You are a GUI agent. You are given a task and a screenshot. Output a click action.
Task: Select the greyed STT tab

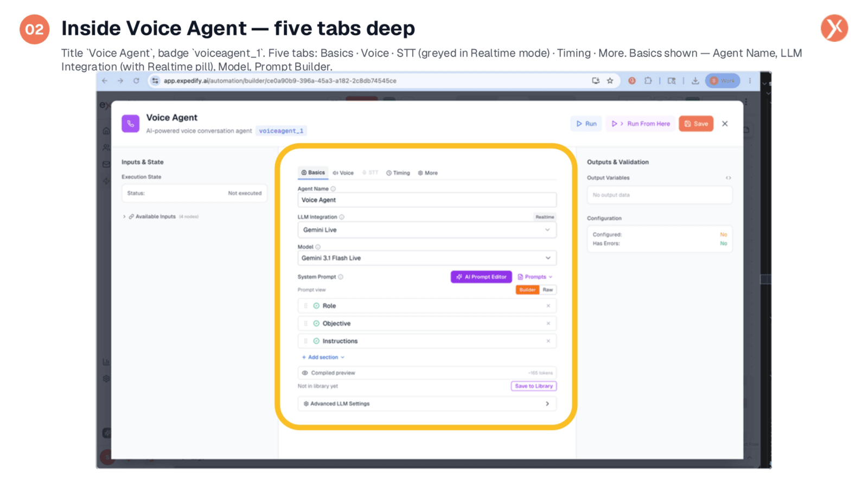371,173
